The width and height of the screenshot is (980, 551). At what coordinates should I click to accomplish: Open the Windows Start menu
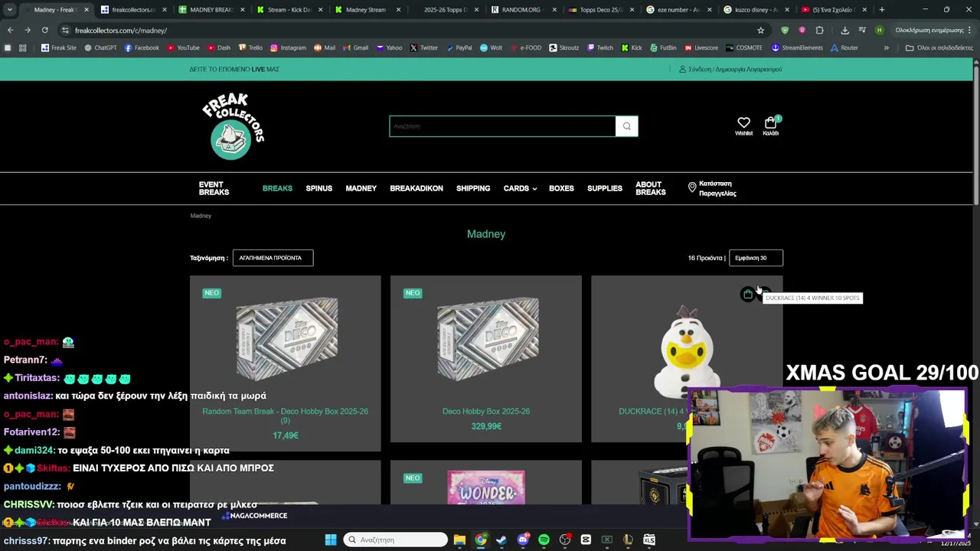(x=331, y=540)
